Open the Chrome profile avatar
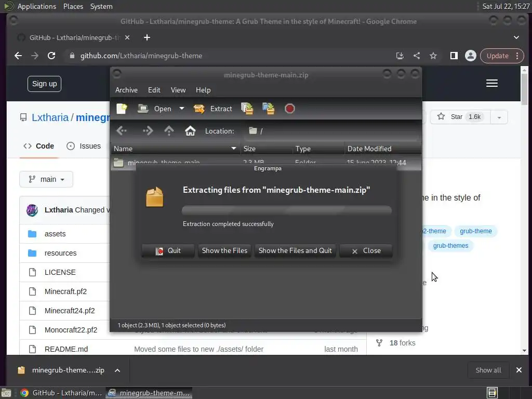Viewport: 532px width, 399px height. [471, 56]
